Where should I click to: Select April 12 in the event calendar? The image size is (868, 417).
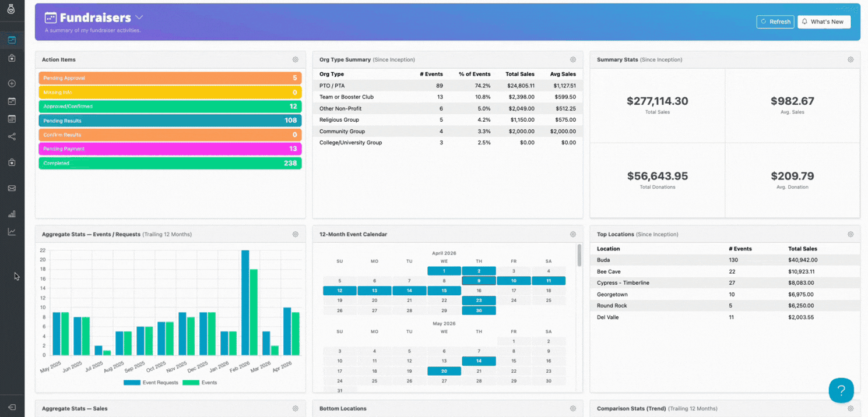coord(340,291)
